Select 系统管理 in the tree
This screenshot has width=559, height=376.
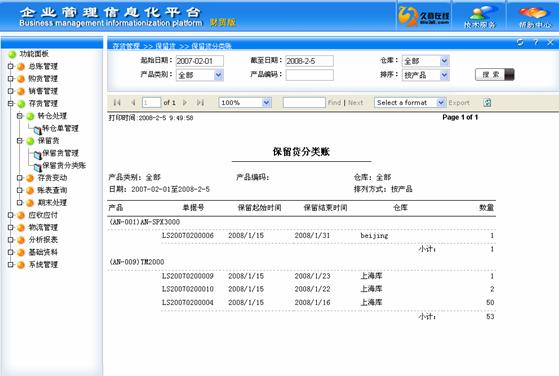click(43, 265)
